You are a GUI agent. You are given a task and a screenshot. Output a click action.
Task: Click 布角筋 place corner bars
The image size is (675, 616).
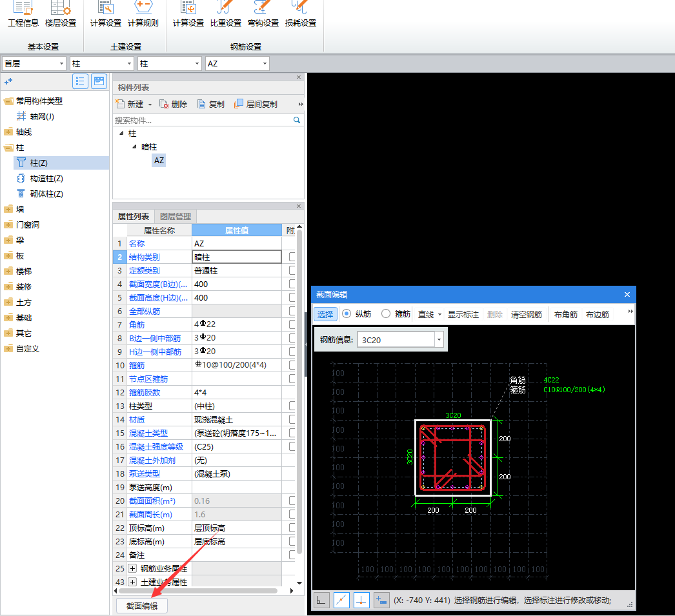pyautogui.click(x=566, y=315)
